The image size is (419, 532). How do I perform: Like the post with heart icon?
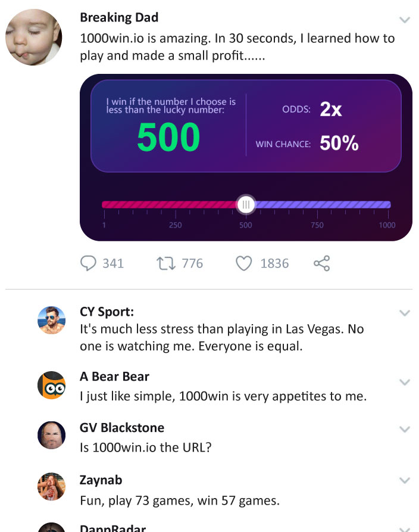click(x=244, y=263)
